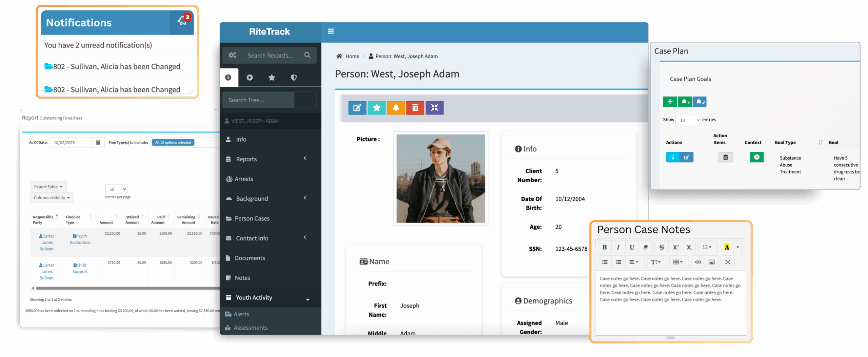Toggle italic formatting in case notes
Screen dimensions: 868x357
point(618,247)
